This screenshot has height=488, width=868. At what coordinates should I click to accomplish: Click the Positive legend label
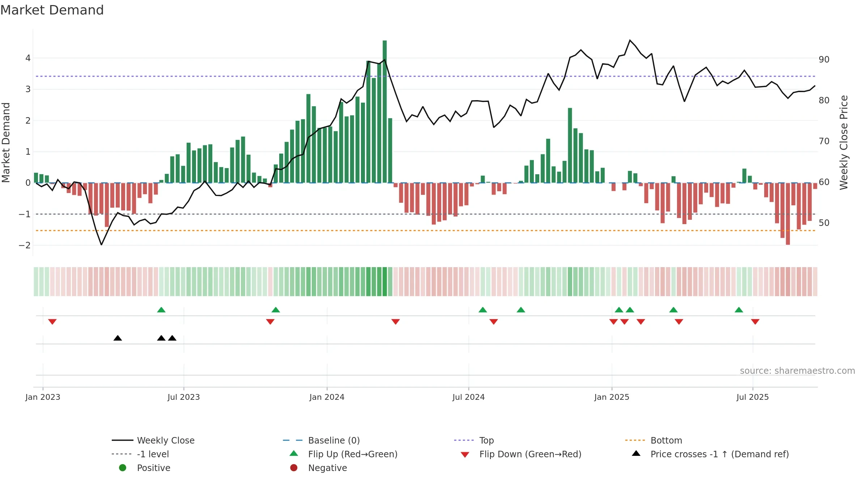[153, 468]
